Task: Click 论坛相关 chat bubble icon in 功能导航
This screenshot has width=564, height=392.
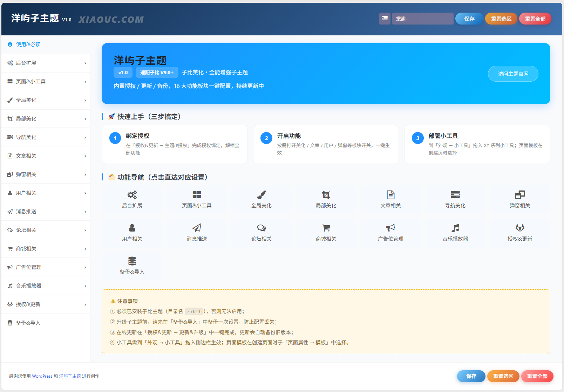Action: (261, 228)
